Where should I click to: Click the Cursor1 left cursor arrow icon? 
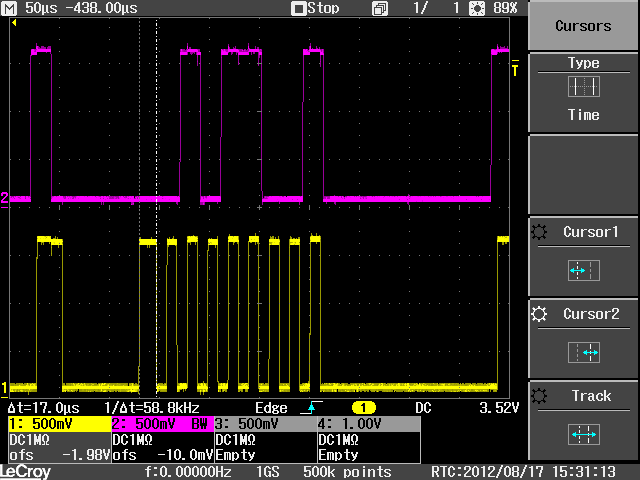pyautogui.click(x=584, y=270)
